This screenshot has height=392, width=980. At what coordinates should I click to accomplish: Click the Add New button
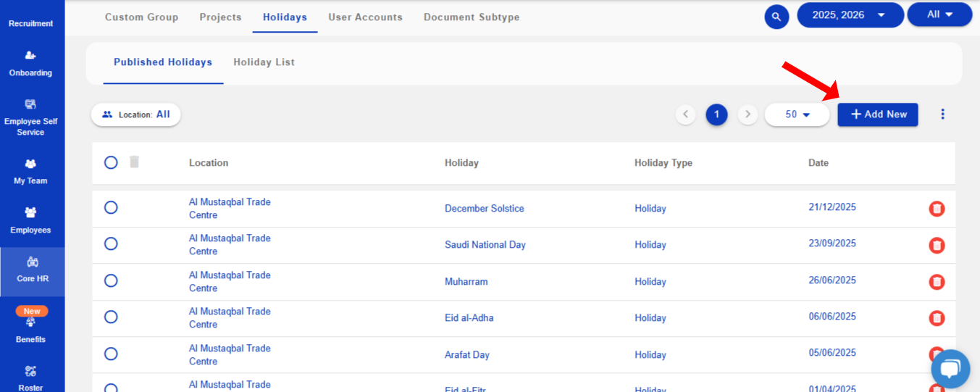coord(877,114)
